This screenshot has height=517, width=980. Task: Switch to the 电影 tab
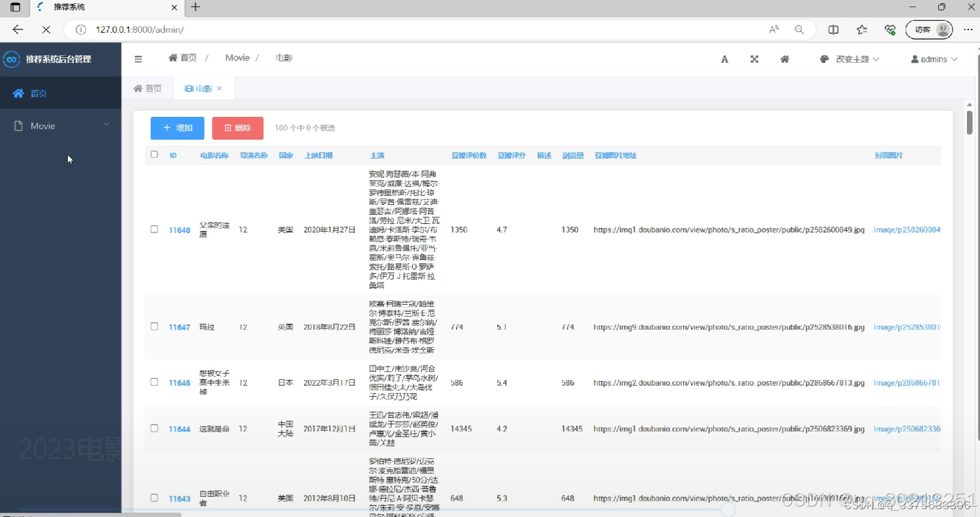point(204,87)
